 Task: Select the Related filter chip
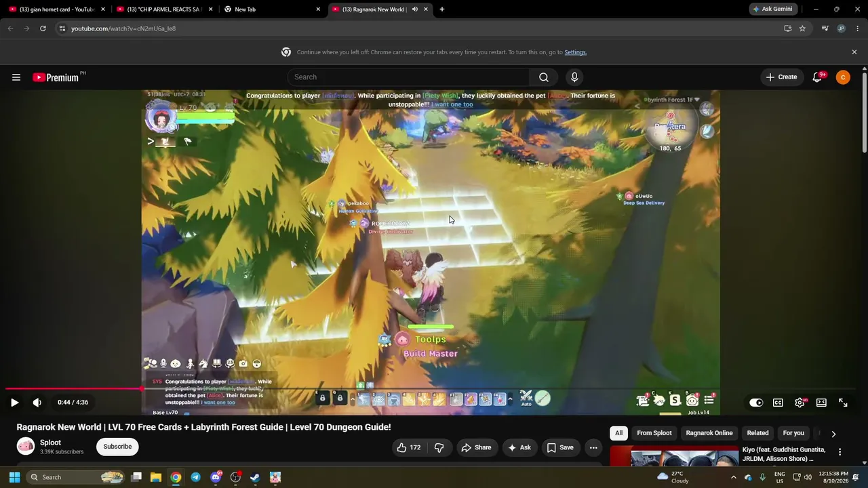(757, 433)
